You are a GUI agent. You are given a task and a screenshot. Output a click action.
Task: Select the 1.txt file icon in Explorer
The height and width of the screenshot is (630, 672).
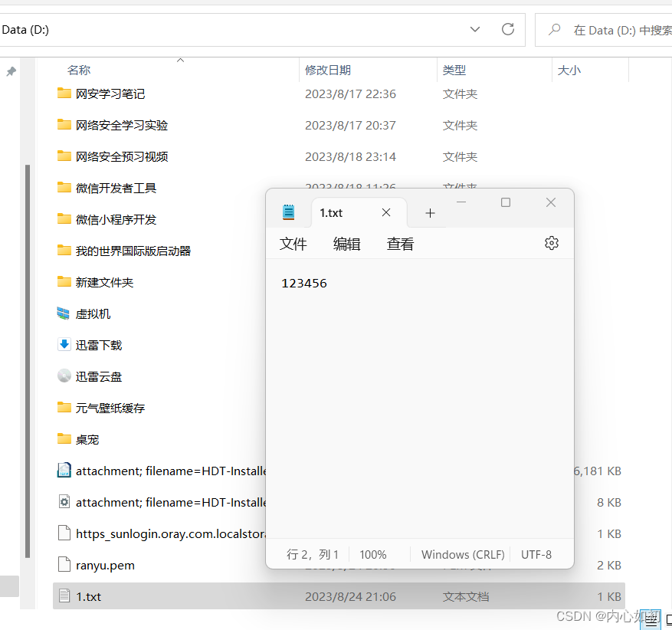(64, 596)
